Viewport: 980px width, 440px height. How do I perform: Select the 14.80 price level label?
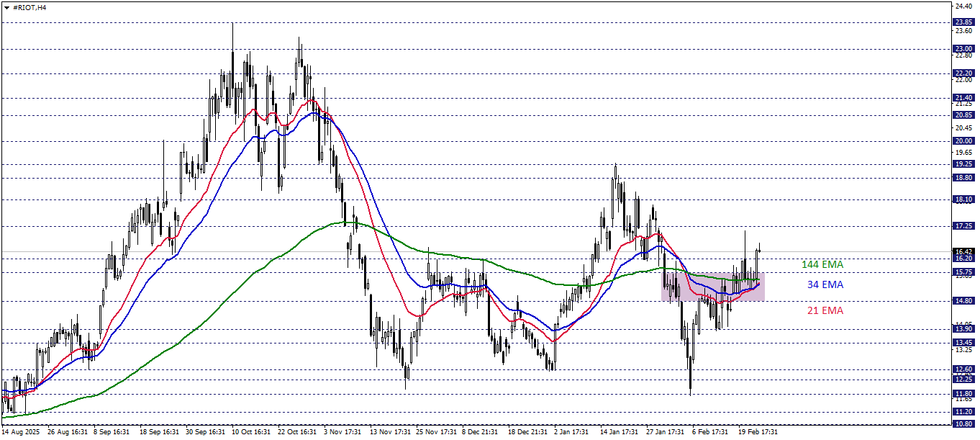click(x=963, y=301)
